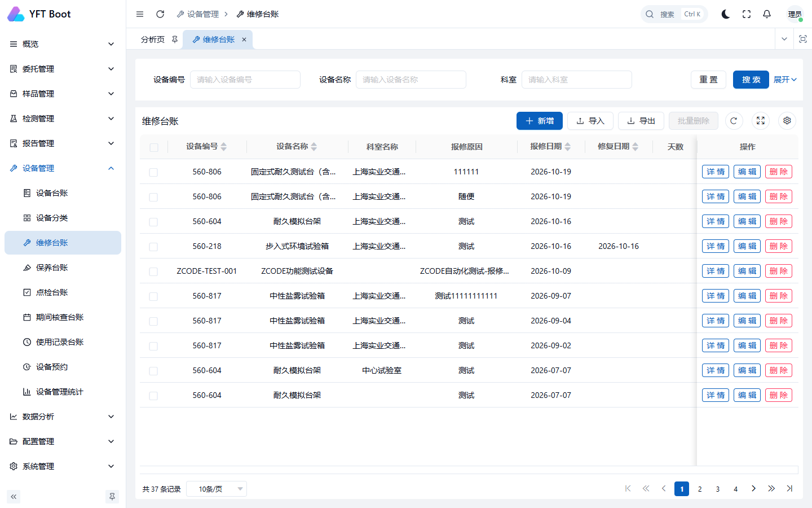Select the 2026-09-07 row checkbox
Image resolution: width=812 pixels, height=508 pixels.
click(153, 296)
